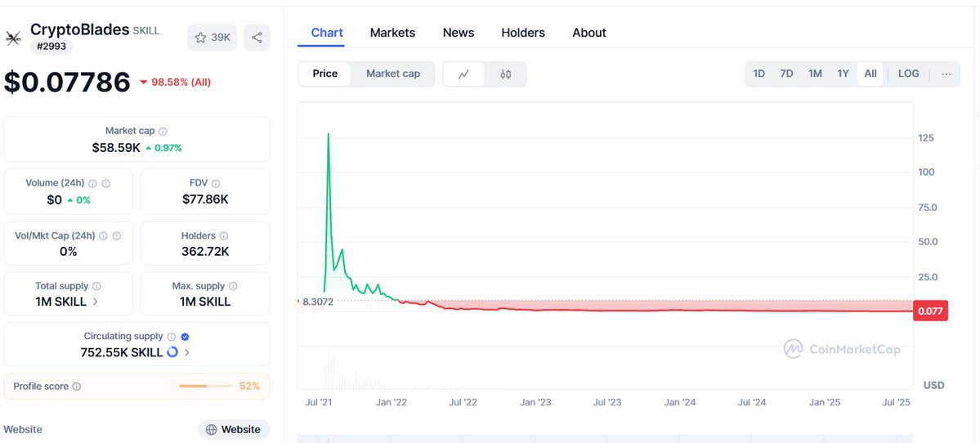The height and width of the screenshot is (443, 980).
Task: Select the All time range
Action: [870, 74]
